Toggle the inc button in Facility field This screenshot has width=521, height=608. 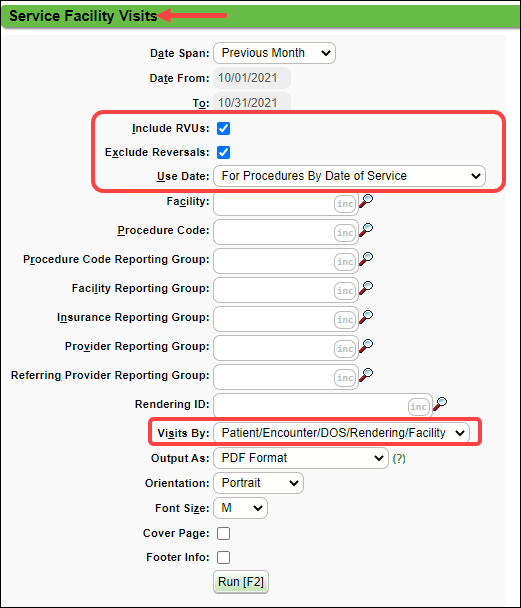[x=345, y=204]
